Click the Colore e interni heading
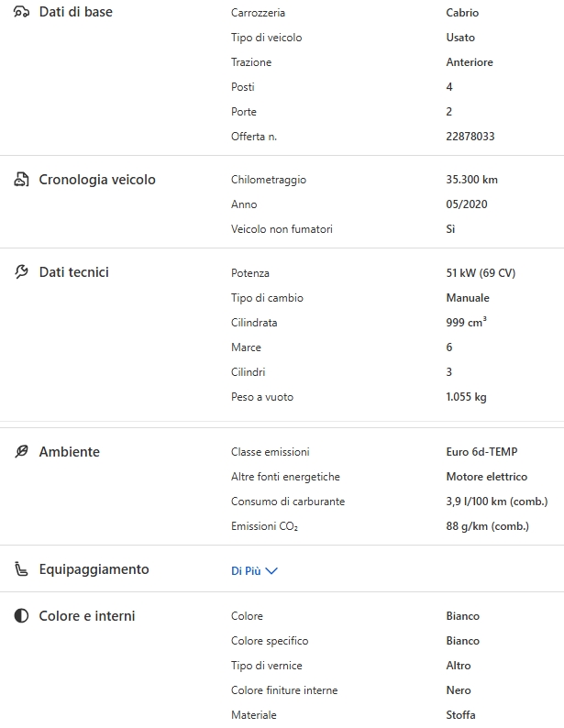The width and height of the screenshot is (564, 728). click(x=87, y=616)
